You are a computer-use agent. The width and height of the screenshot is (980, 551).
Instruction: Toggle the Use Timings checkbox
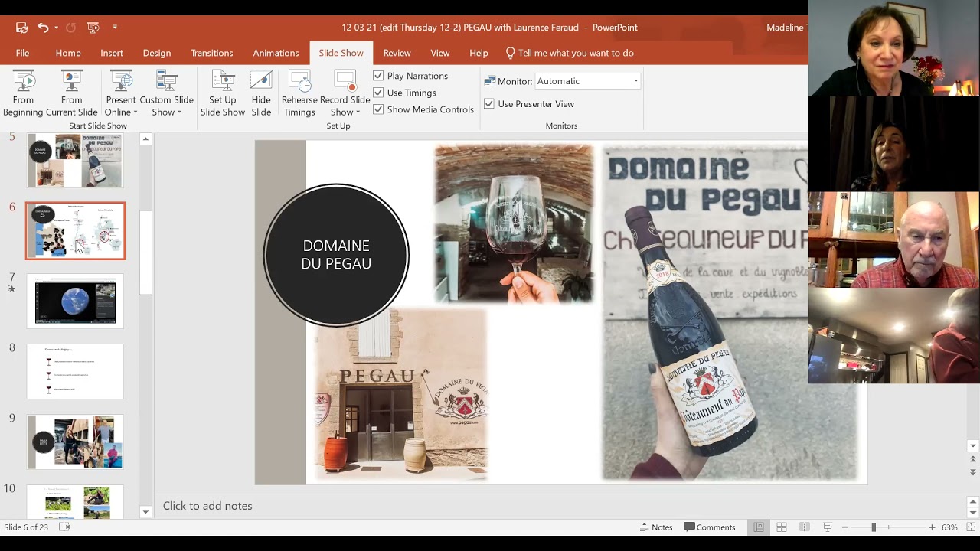coord(378,93)
